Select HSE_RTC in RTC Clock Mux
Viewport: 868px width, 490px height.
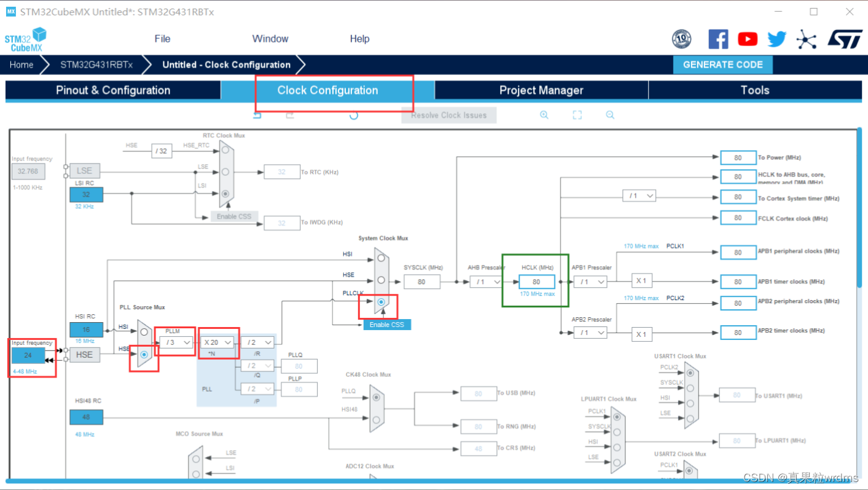(x=225, y=150)
